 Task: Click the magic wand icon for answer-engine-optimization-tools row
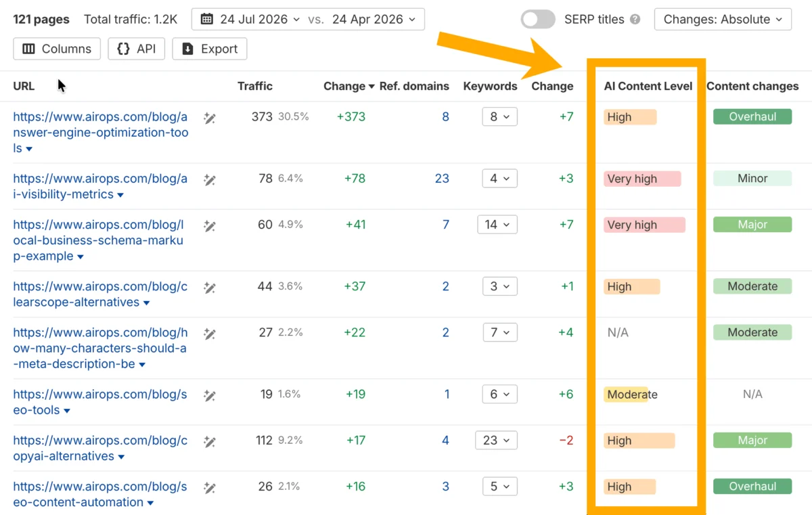coord(210,118)
